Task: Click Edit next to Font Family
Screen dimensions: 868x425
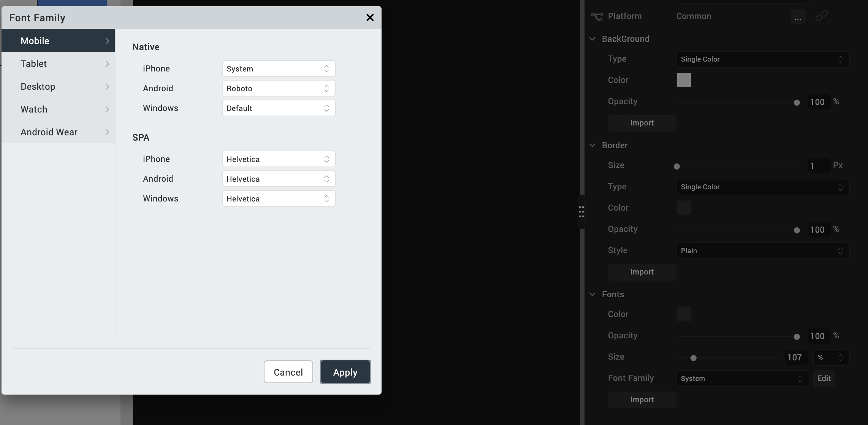Action: click(x=824, y=379)
